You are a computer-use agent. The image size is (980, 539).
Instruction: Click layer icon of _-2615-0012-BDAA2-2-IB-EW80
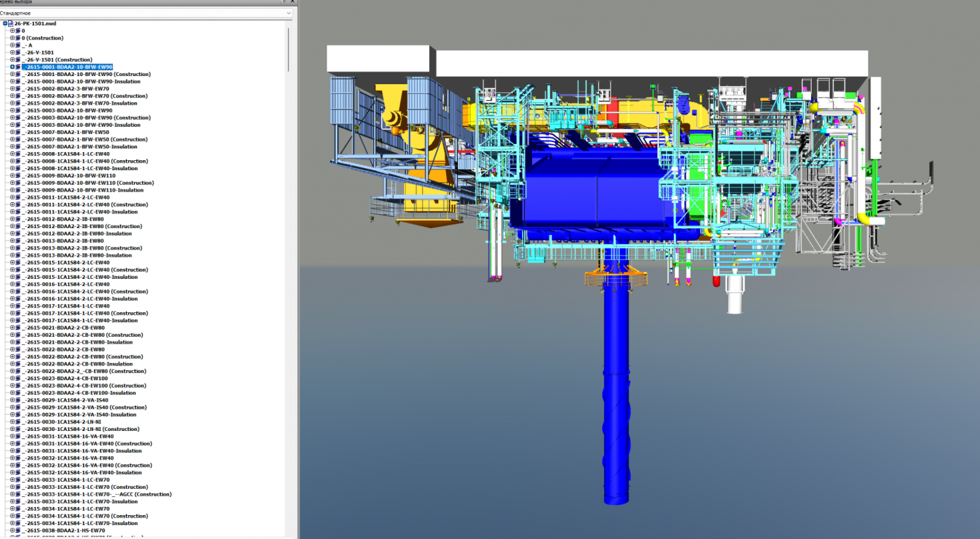18,219
